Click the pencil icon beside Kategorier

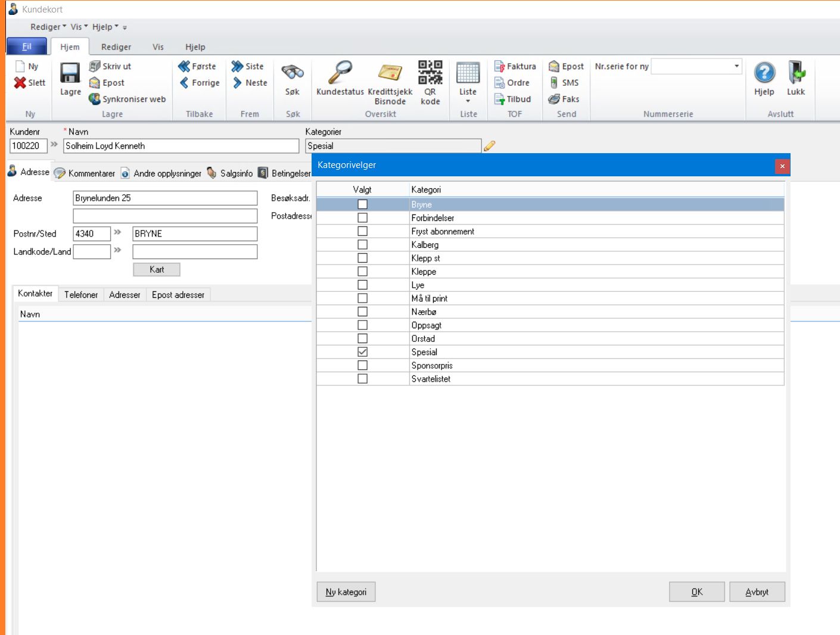[490, 146]
